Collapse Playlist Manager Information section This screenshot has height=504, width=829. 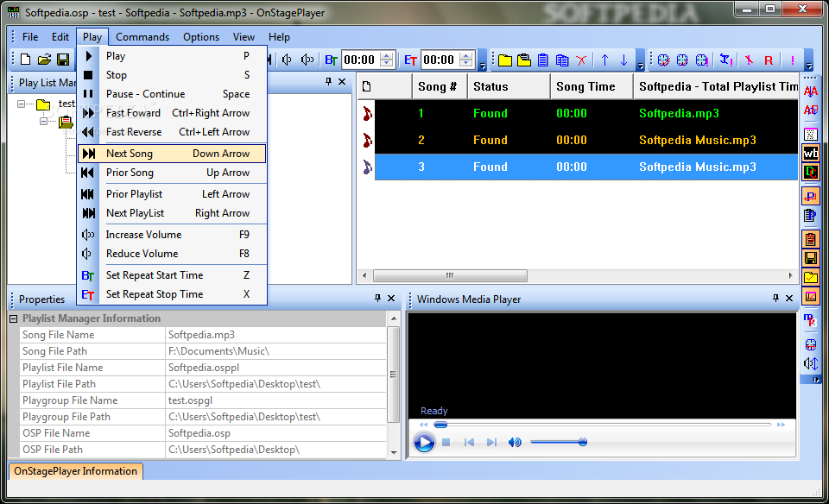point(13,318)
